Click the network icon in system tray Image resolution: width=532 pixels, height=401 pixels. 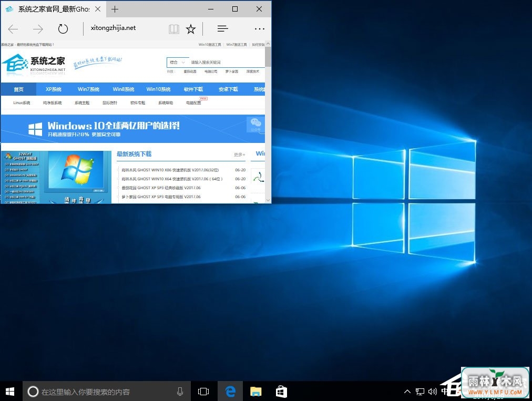(x=420, y=392)
